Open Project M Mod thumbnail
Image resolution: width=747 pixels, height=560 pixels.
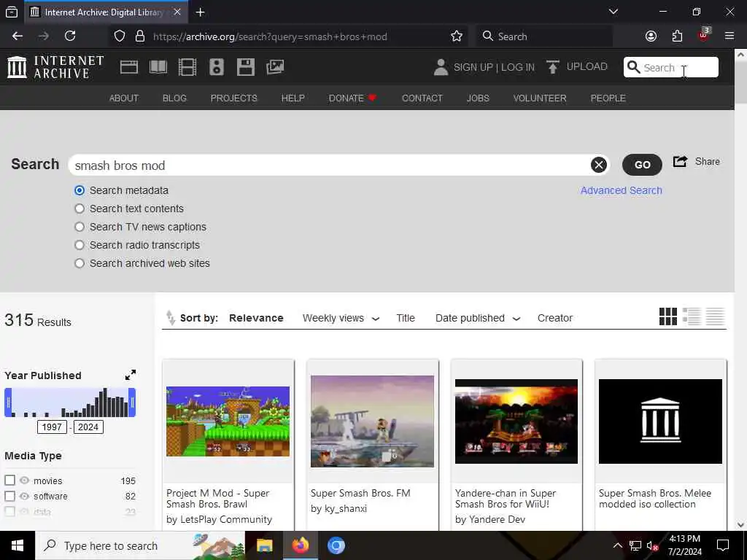tap(228, 421)
